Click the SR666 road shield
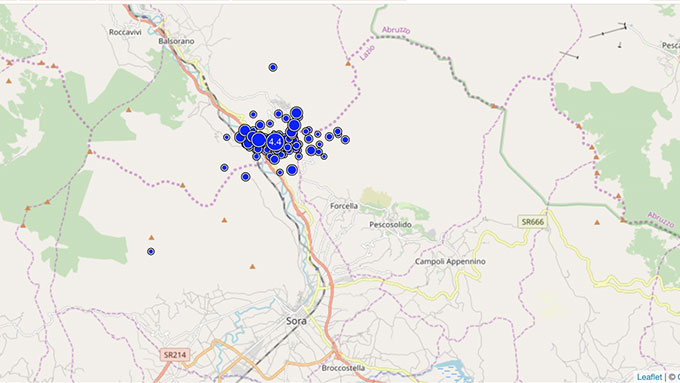Screen dimensions: 680x383 [x=533, y=222]
